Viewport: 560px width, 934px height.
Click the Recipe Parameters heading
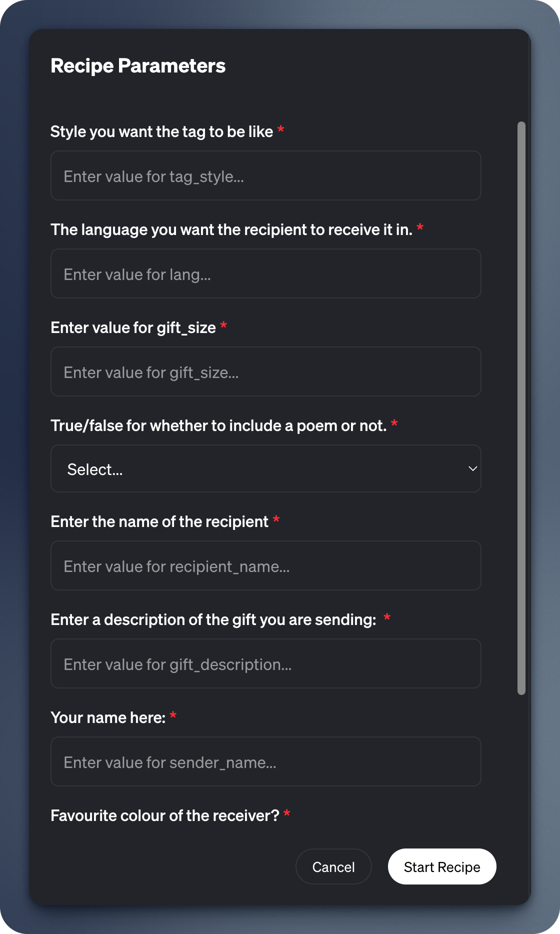(138, 66)
